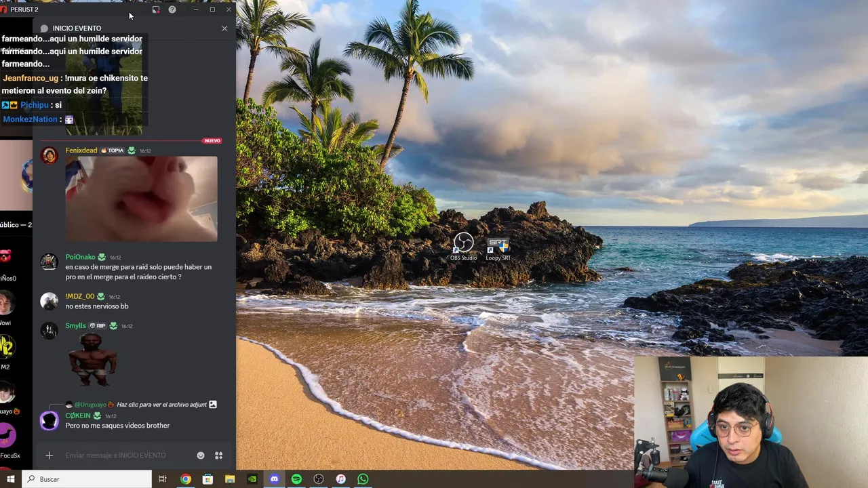Open Task View on the taskbar

(x=163, y=479)
